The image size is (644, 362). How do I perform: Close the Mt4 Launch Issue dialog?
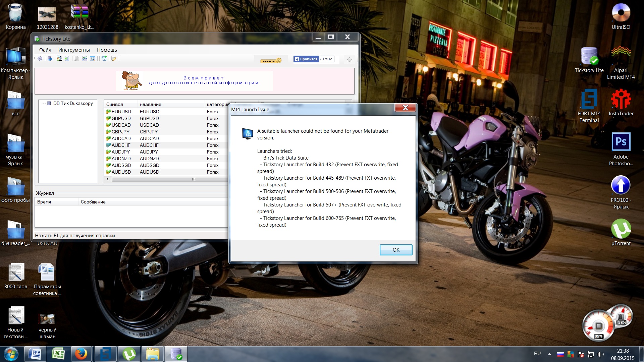(405, 108)
